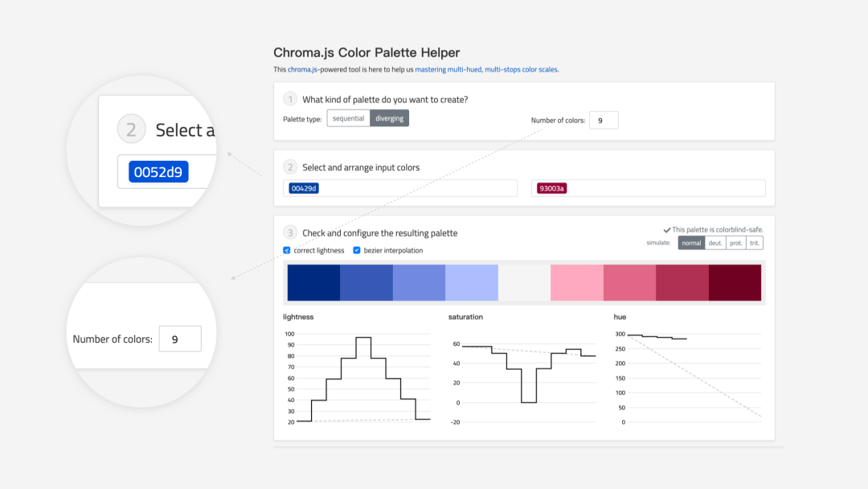Uncheck the bezier interpolation checkbox
Image resolution: width=868 pixels, height=489 pixels.
tap(357, 250)
